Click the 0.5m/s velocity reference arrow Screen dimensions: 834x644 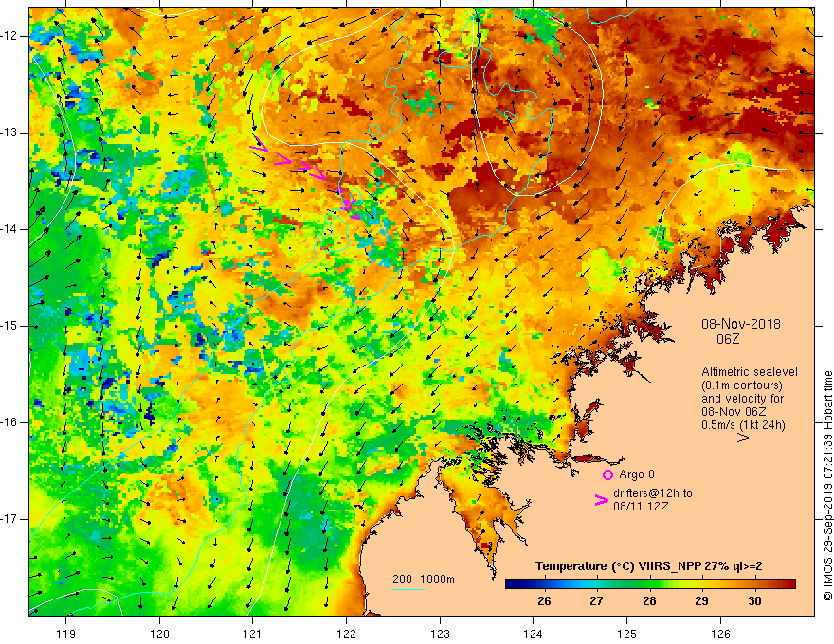[x=731, y=438]
